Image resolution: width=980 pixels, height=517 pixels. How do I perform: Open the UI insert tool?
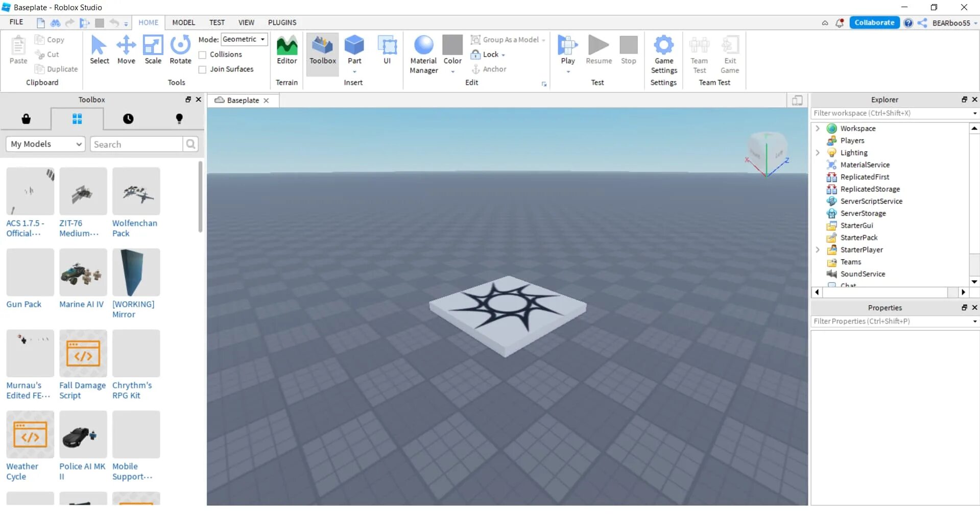(387, 50)
